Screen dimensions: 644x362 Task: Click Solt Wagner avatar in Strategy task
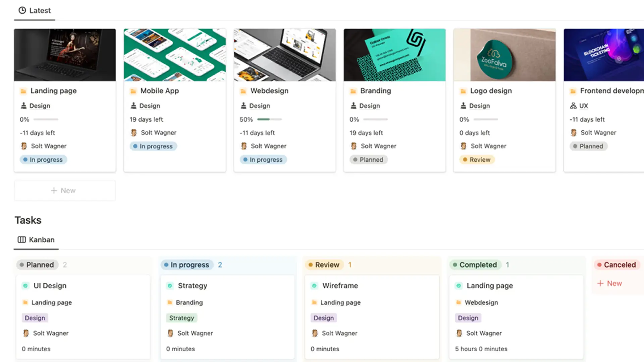pyautogui.click(x=170, y=333)
